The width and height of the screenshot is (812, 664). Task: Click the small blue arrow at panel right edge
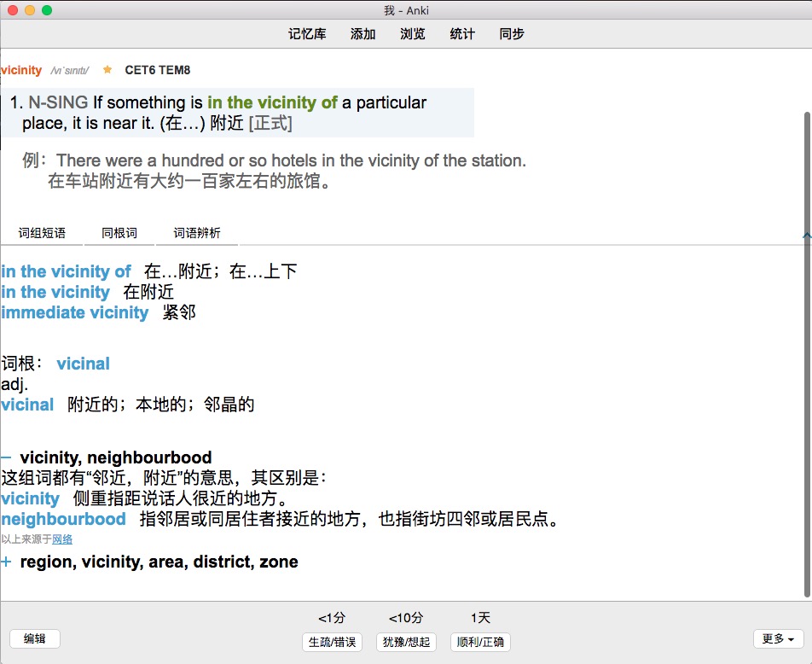pos(806,234)
